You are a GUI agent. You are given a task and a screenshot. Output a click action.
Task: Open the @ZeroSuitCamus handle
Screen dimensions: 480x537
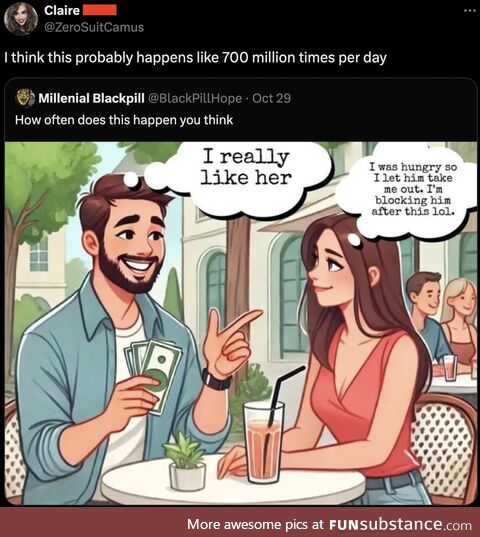[94, 27]
